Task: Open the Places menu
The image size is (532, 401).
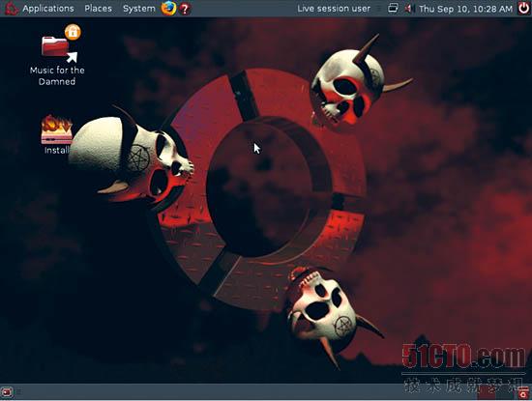Action: click(98, 9)
